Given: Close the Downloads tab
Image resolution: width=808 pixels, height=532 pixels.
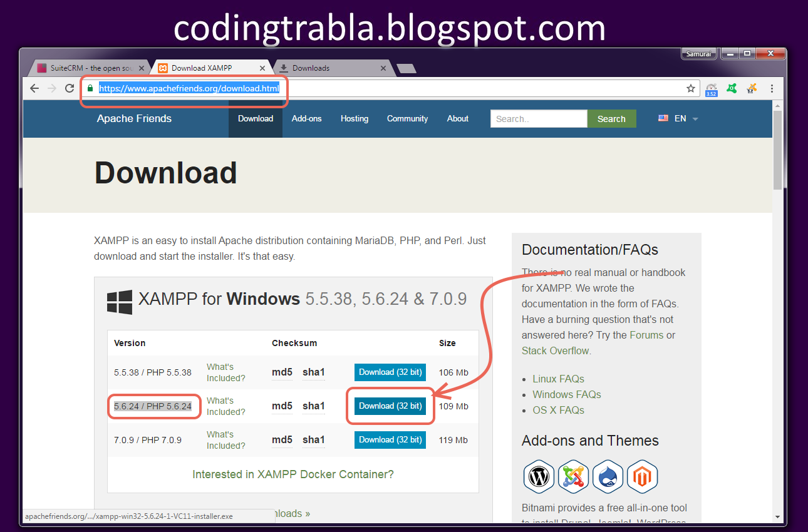Looking at the screenshot, I should click(383, 68).
